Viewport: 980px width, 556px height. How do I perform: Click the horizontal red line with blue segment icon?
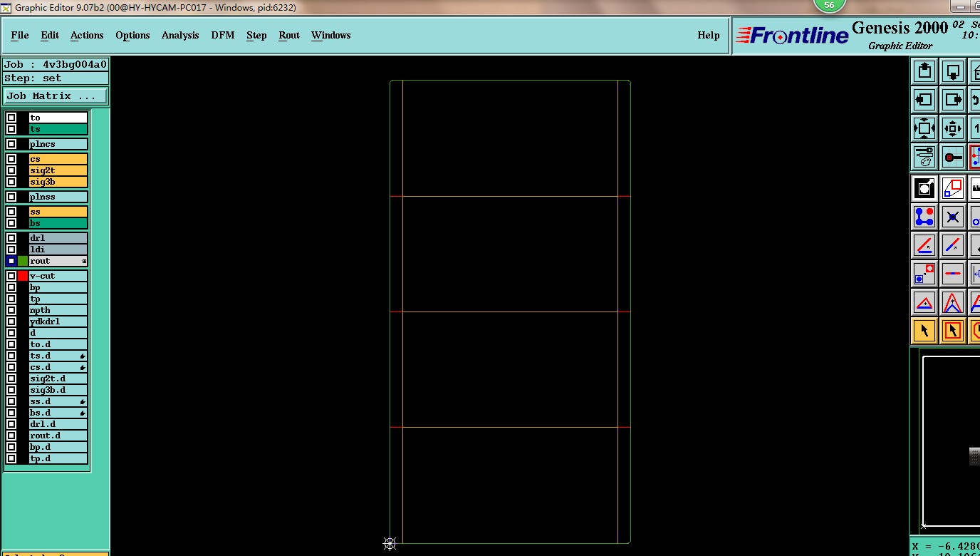953,274
